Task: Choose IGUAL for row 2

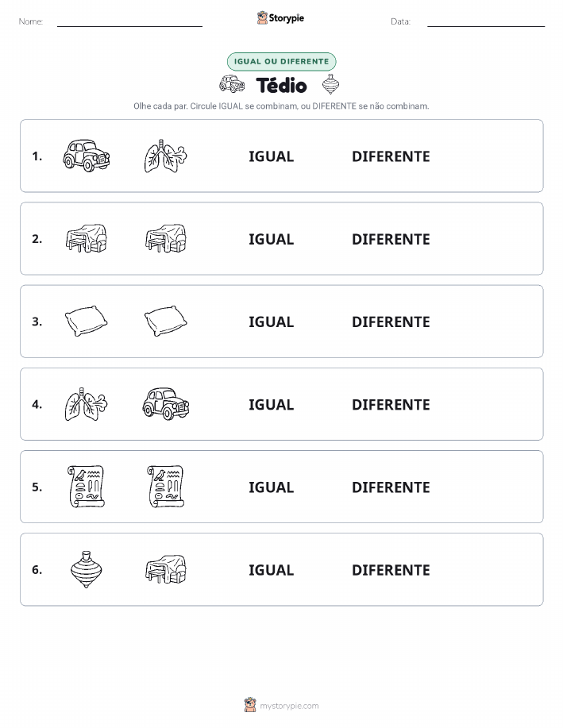Action: 272,239
